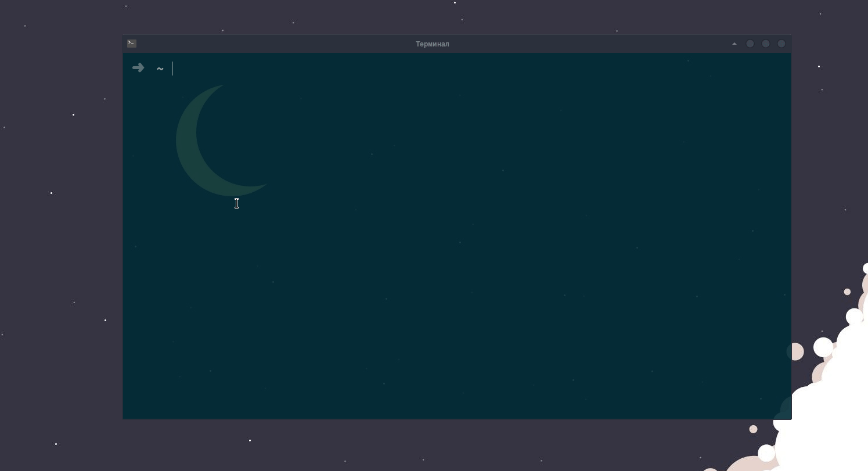Click the shade triangle in the titlebar
This screenshot has width=868, height=471.
pos(734,44)
